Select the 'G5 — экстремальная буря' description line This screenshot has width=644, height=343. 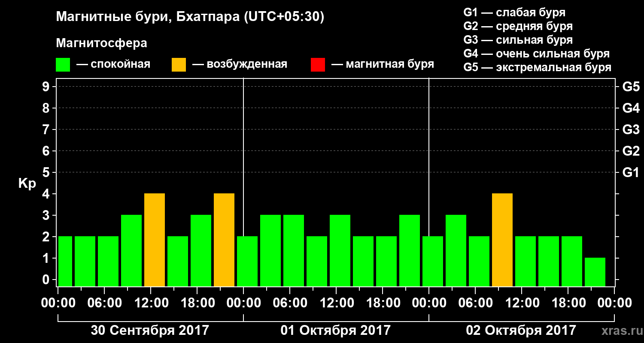pyautogui.click(x=537, y=67)
